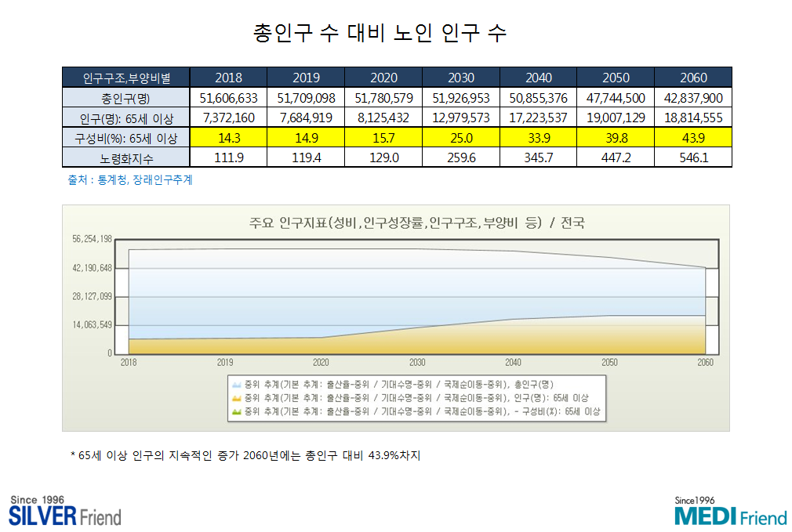Click the yellow highlighted 14.3 cell
792x532 pixels.
[228, 138]
